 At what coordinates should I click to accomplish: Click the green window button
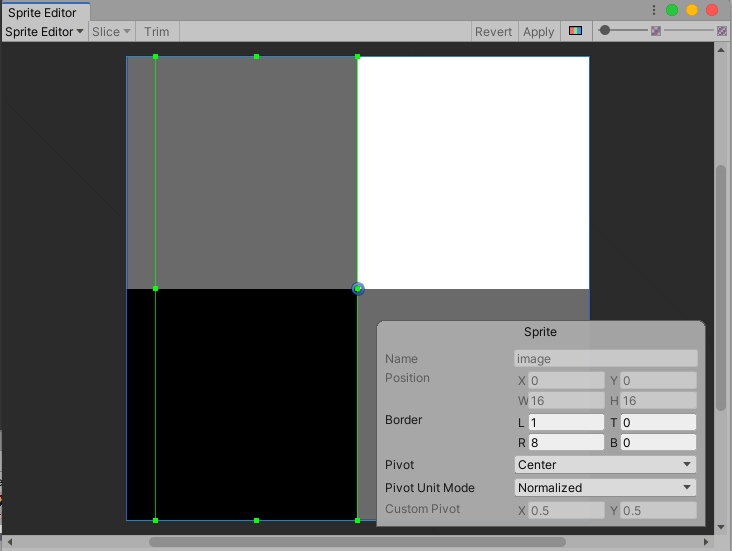[672, 10]
